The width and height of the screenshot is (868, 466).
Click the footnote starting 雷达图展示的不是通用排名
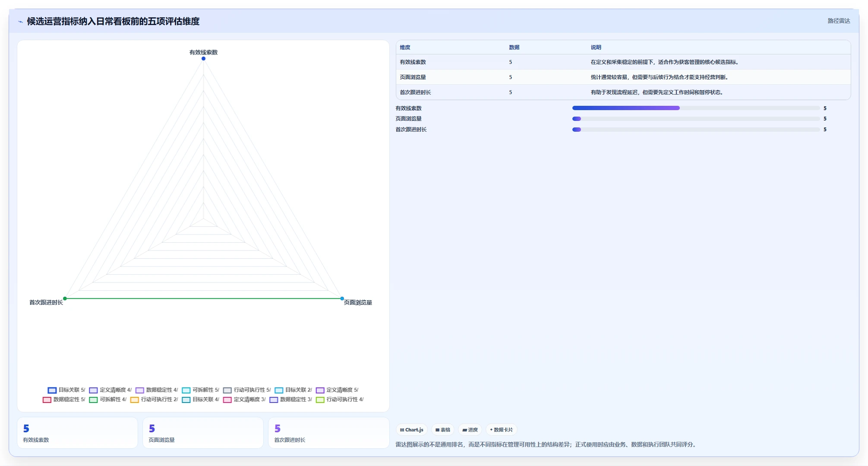(x=546, y=444)
